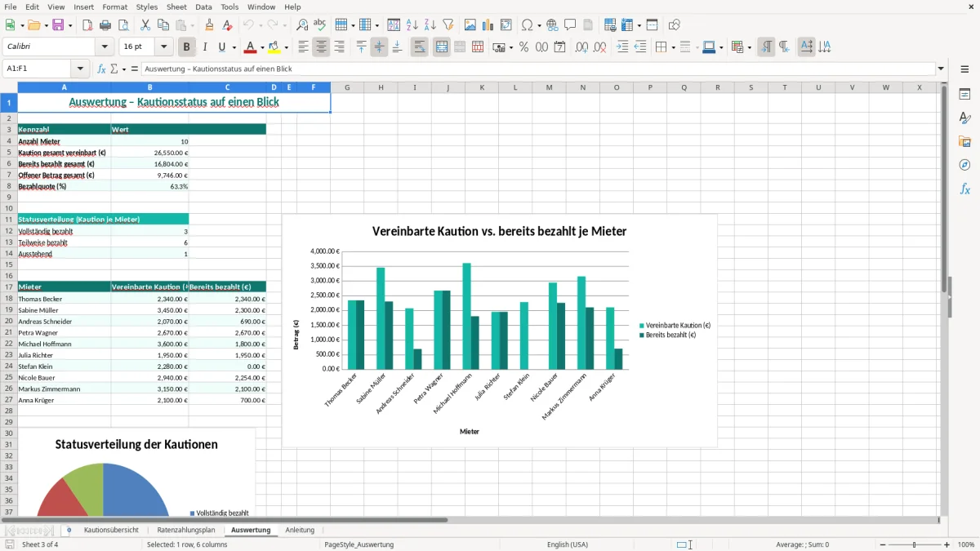Toggle Underline formatting
This screenshot has width=980, height=551.
coord(222,47)
